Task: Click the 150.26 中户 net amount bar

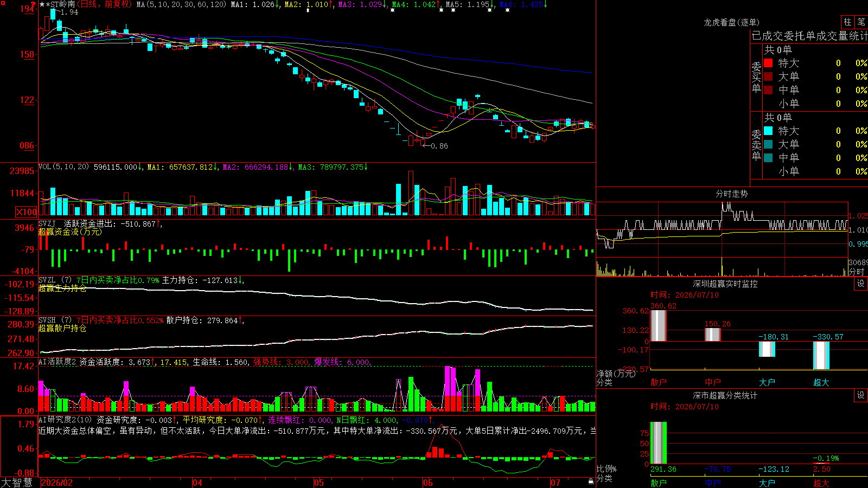Action: coord(713,335)
